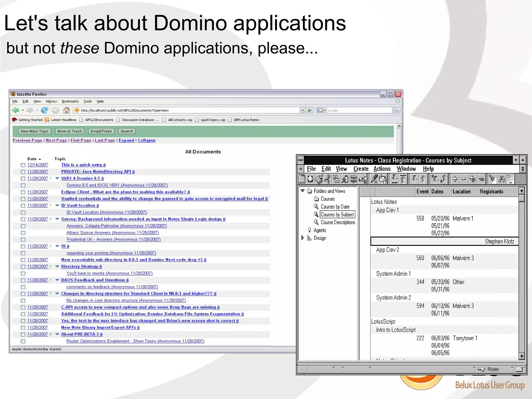Check the box next to DAOS Feedback and Questions
Screen dimensions: 532x399
(23, 280)
